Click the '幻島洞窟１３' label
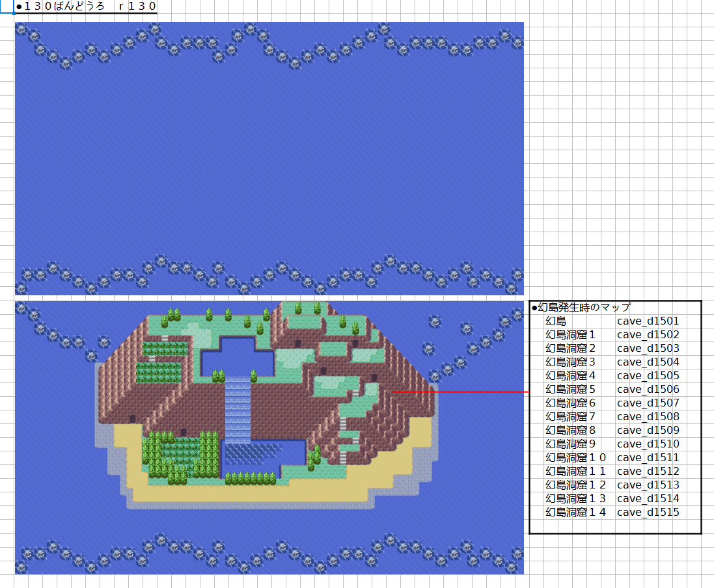714x588 pixels. coord(575,498)
